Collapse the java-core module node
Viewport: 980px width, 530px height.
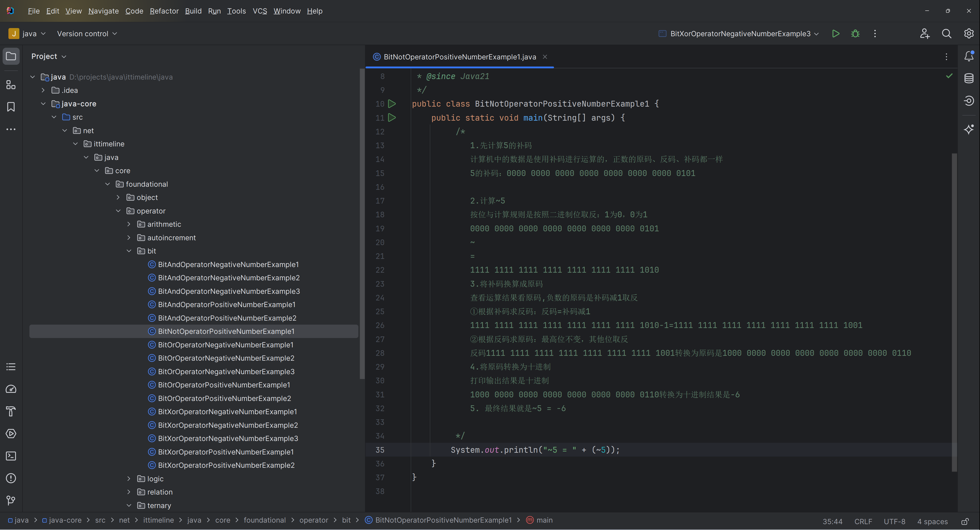43,104
